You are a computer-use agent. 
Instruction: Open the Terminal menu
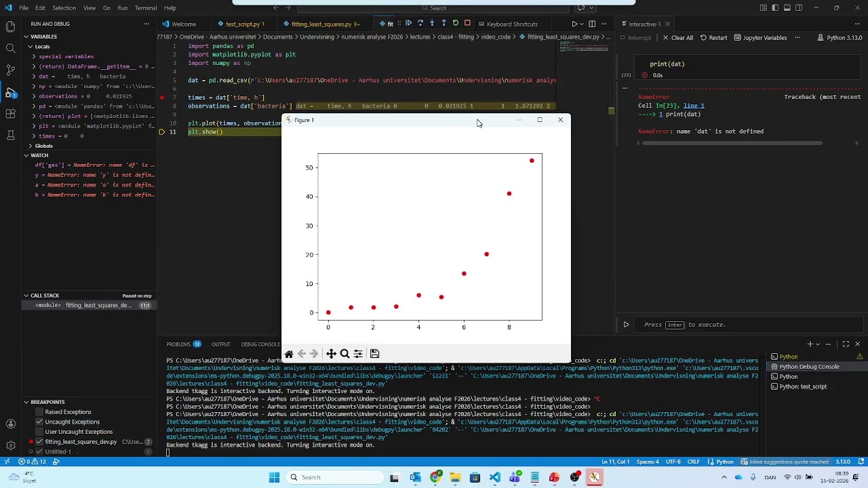146,8
